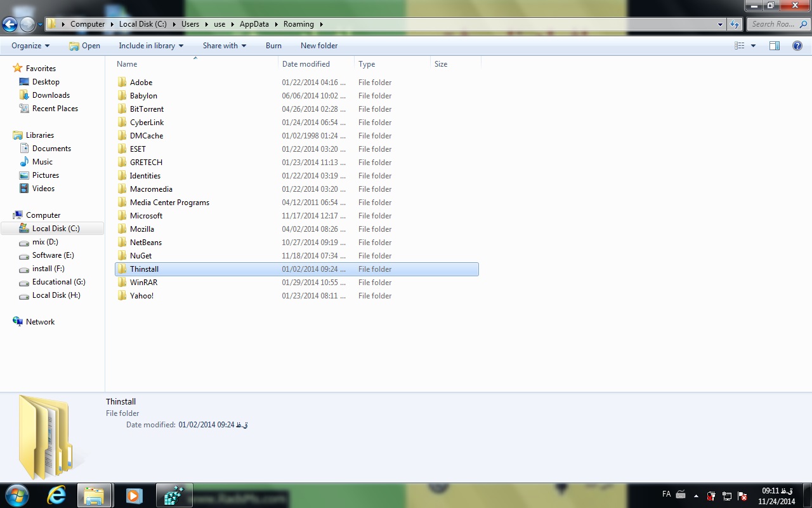Image resolution: width=812 pixels, height=508 pixels.
Task: Select the WinRAR folder
Action: pos(297,283)
